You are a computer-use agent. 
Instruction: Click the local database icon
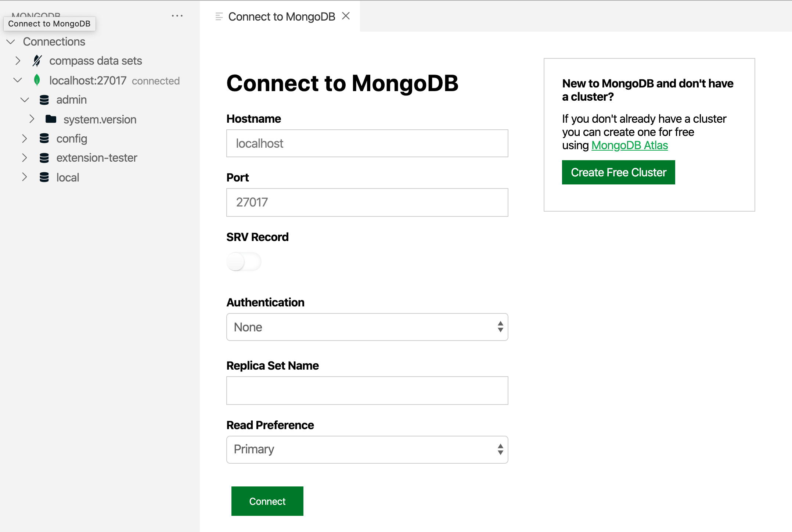[x=44, y=177]
